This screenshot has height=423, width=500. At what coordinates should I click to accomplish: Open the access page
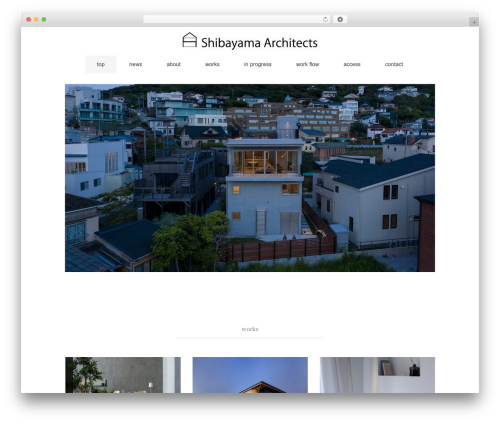(352, 64)
